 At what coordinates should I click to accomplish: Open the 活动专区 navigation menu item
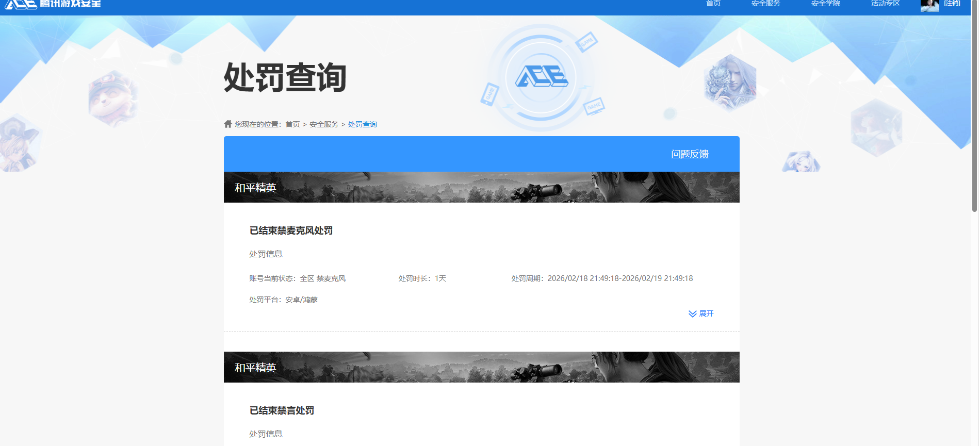pos(886,3)
